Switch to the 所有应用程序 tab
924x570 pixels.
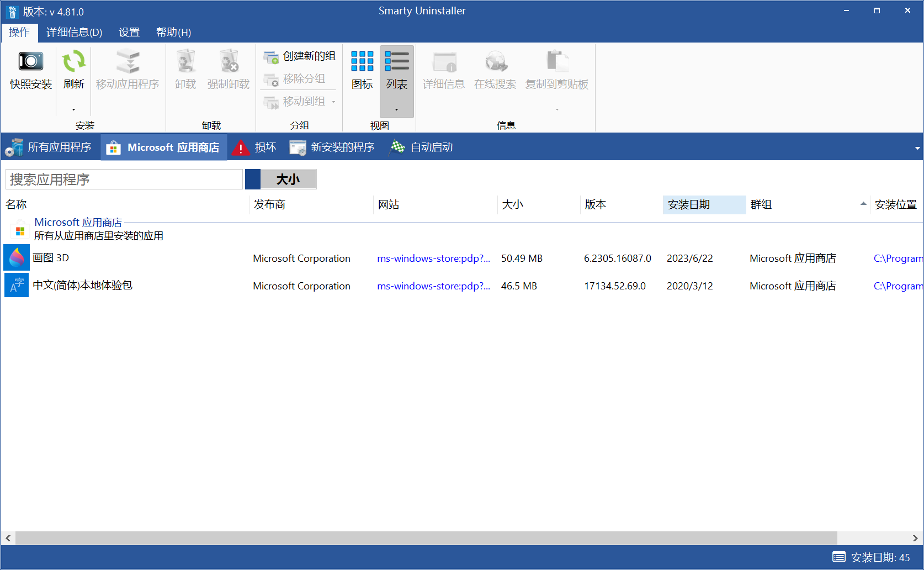click(49, 147)
